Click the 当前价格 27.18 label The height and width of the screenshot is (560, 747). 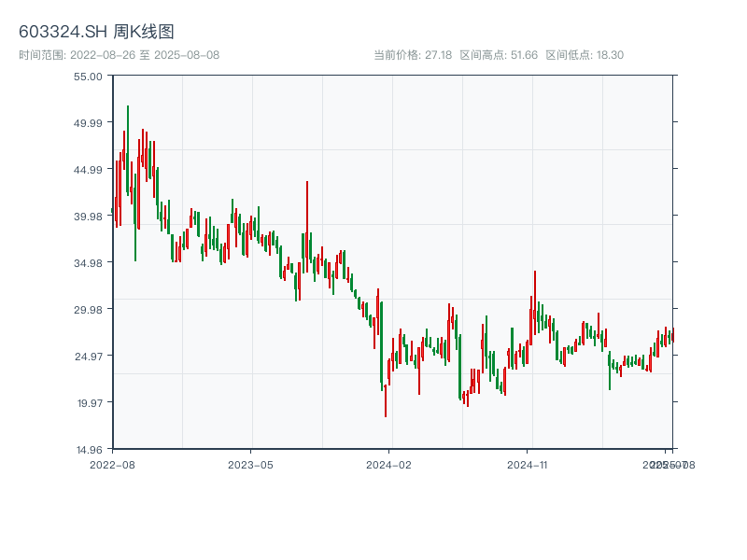413,55
